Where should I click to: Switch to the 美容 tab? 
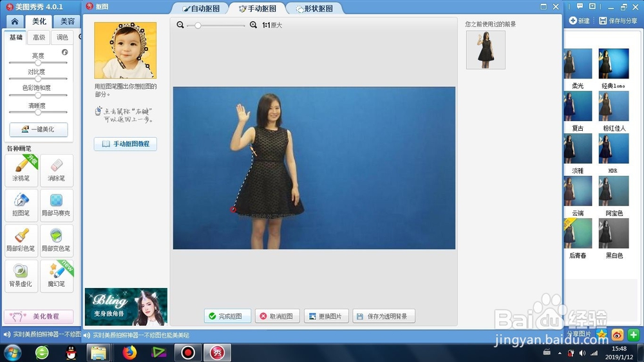click(68, 21)
